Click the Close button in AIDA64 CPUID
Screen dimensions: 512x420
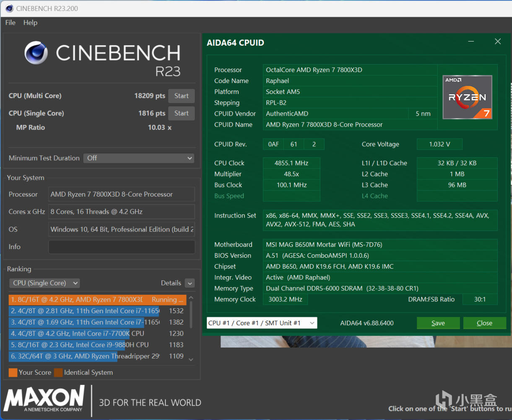click(x=485, y=323)
